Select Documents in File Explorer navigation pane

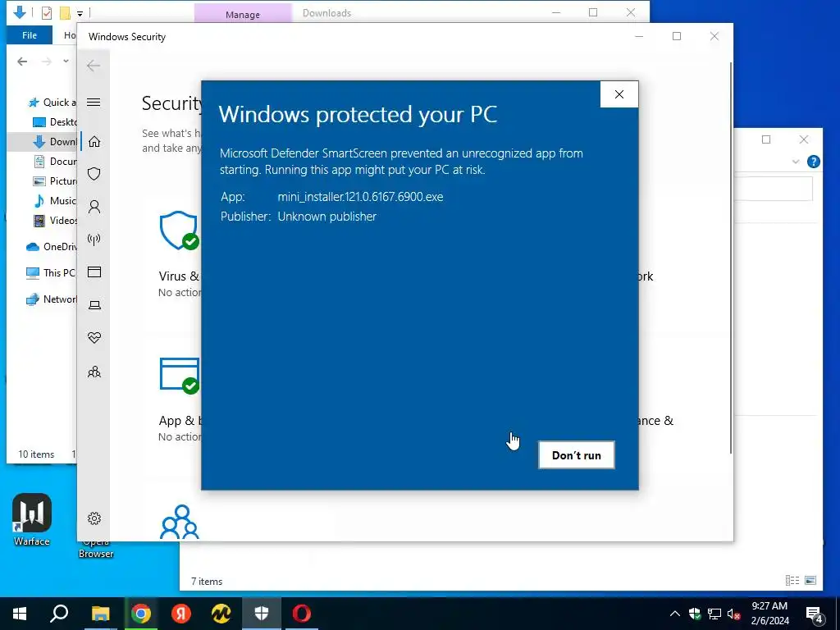pyautogui.click(x=55, y=162)
